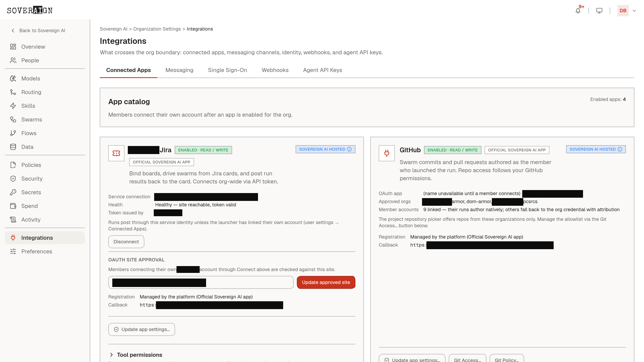The height and width of the screenshot is (362, 644).
Task: Click the GitHub app plug icon
Action: click(x=386, y=153)
